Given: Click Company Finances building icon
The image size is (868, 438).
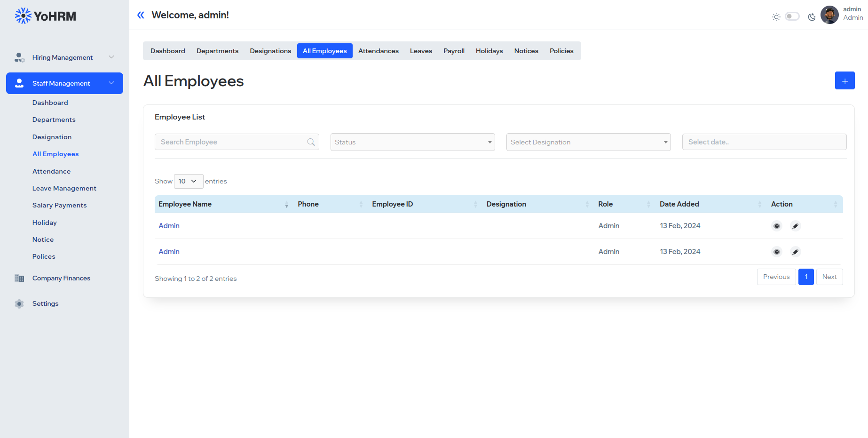Looking at the screenshot, I should 19,278.
